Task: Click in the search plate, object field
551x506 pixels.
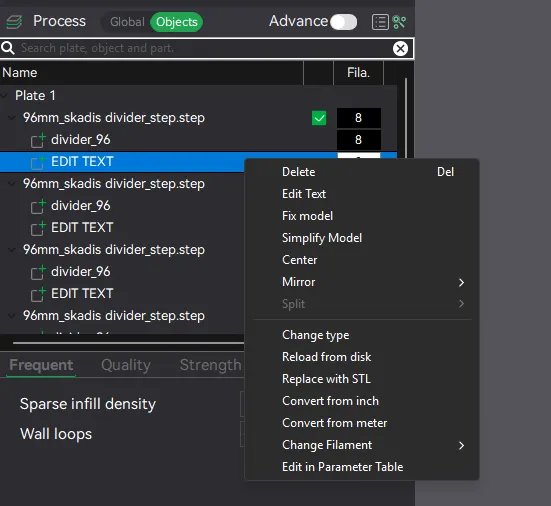Action: pyautogui.click(x=204, y=48)
